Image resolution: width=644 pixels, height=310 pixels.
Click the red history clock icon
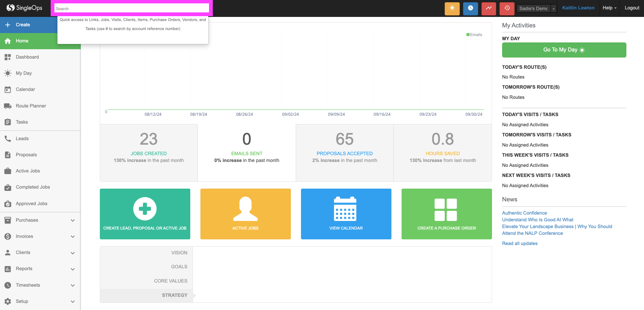click(507, 8)
